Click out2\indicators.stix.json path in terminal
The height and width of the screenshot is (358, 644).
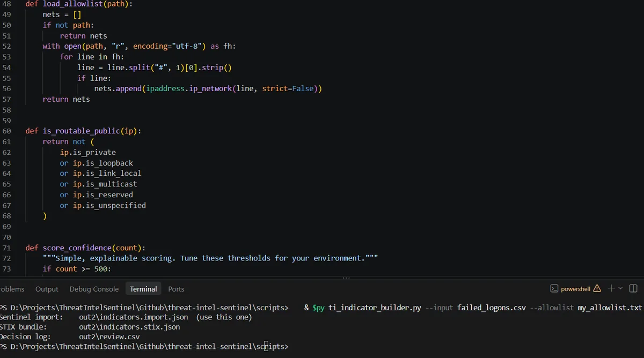click(x=129, y=327)
